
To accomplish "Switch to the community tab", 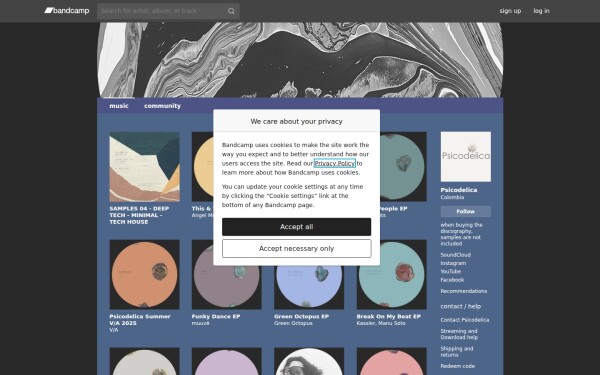I will pos(162,106).
